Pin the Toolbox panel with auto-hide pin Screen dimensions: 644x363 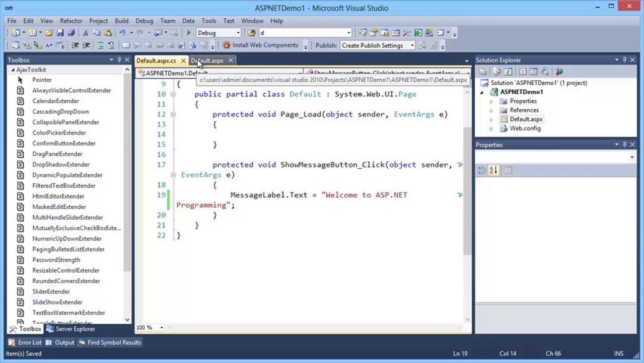pyautogui.click(x=119, y=60)
